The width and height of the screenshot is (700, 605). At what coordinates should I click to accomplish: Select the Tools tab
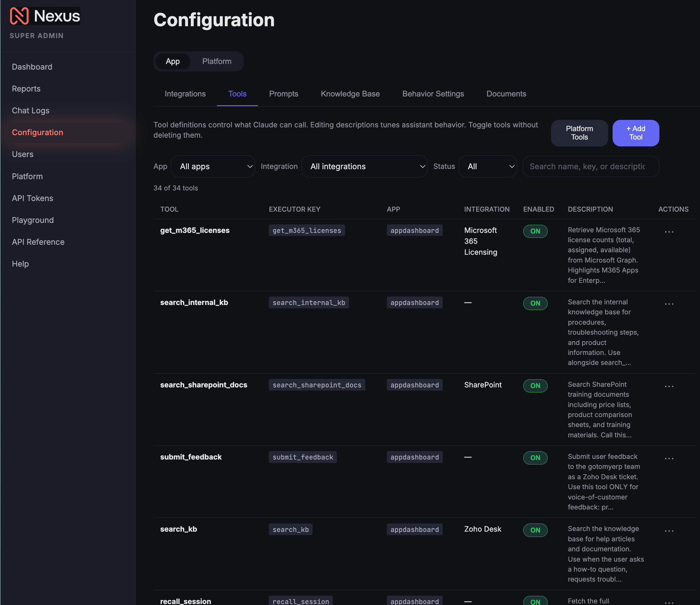click(237, 94)
